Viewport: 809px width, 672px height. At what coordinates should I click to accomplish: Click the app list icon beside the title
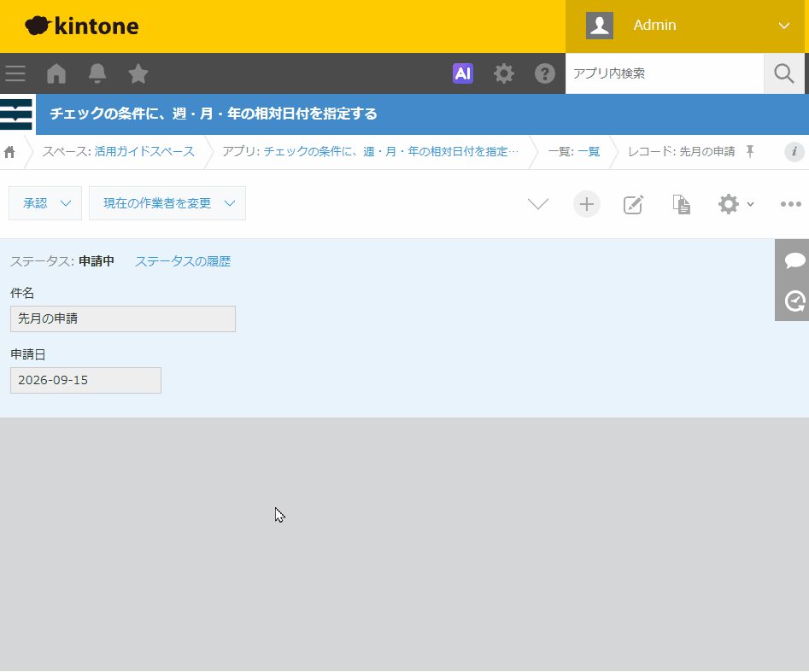[16, 114]
